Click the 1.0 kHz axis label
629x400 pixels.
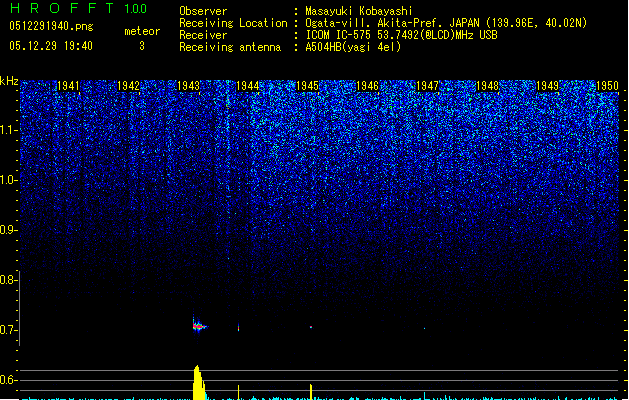pos(8,180)
